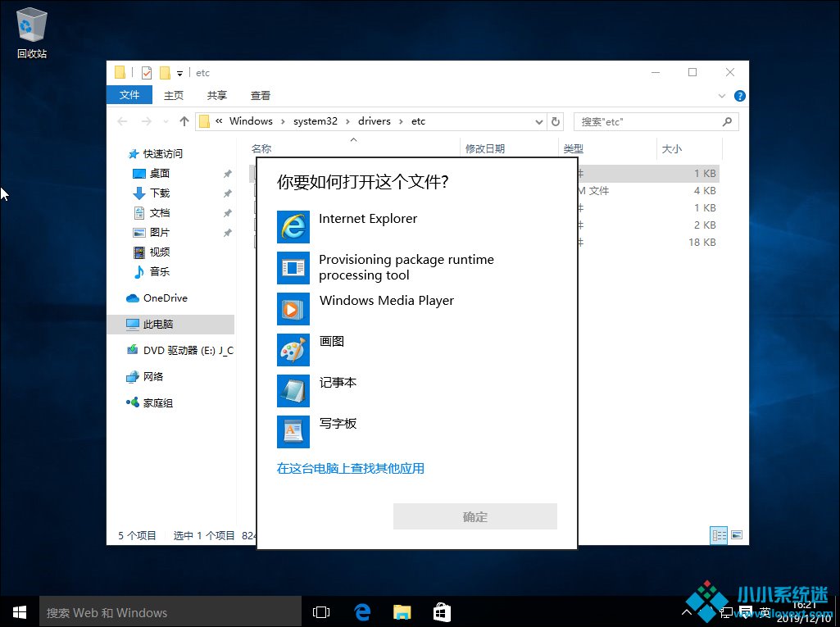Launch Microsoft Edge from taskbar
Image resolution: width=840 pixels, height=627 pixels.
[363, 612]
